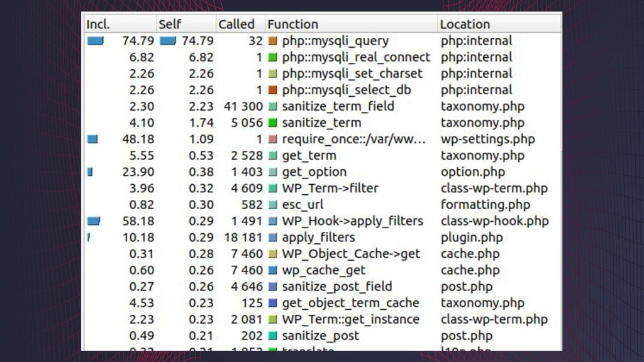This screenshot has width=644, height=362.
Task: Select the esc_url function row
Action: coord(303,204)
